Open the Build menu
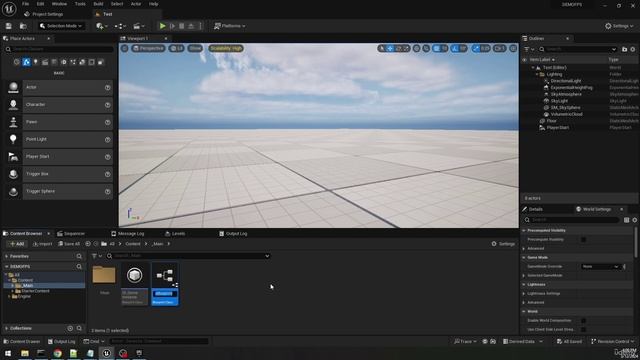Viewport: 640px width, 360px height. coord(98,4)
